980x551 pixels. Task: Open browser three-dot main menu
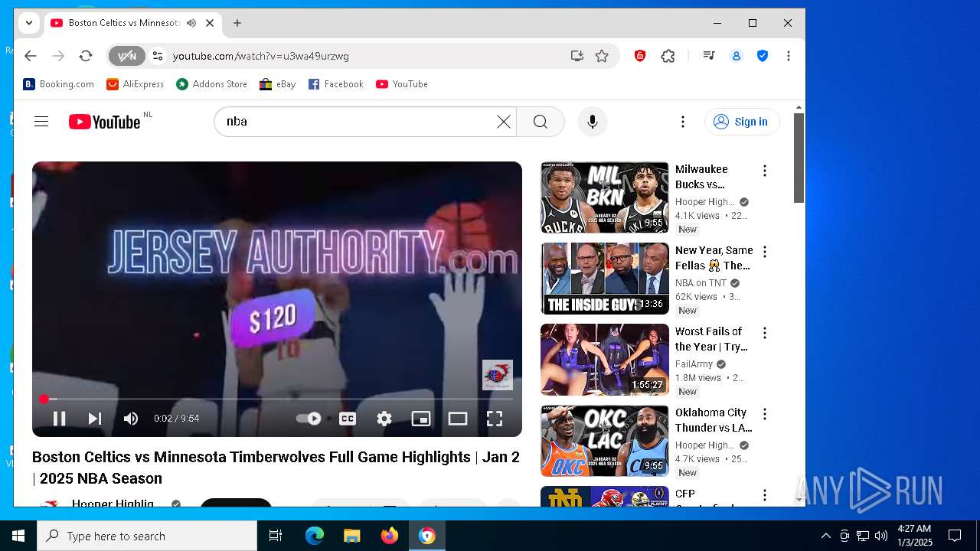coord(789,56)
